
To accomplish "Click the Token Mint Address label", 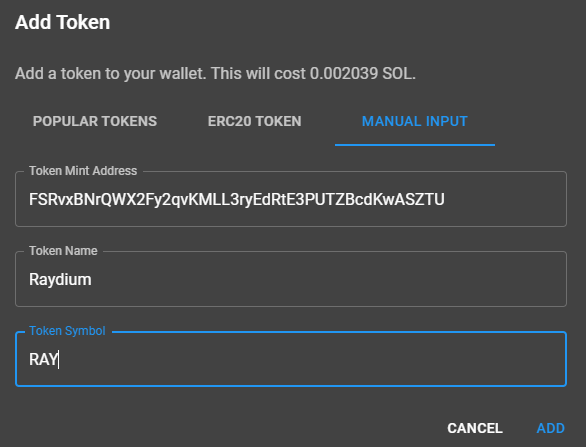I will point(83,171).
